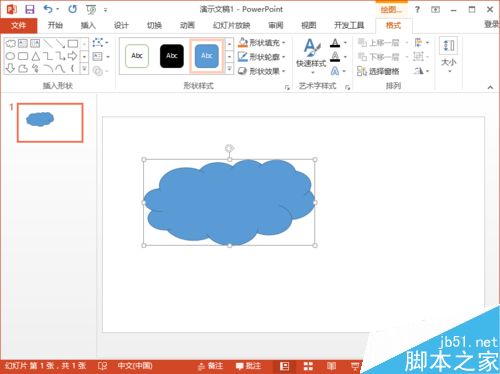Click 选择窗格 selection pane button
The width and height of the screenshot is (500, 374).
click(378, 71)
